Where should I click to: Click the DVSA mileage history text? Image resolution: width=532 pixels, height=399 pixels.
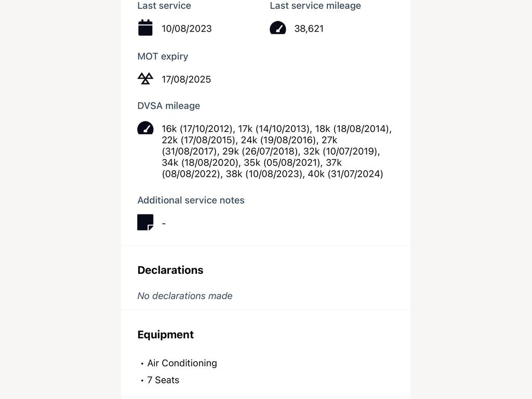pyautogui.click(x=276, y=151)
